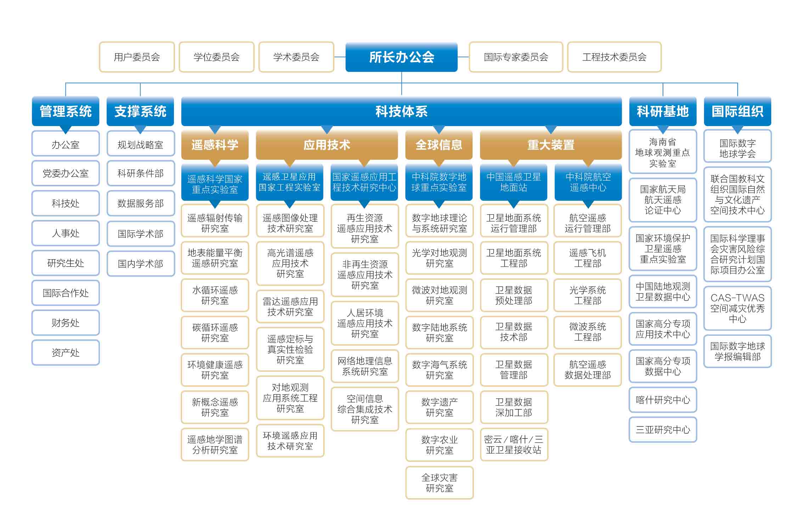Click the 水循环遥感研究室 box
This screenshot has height=510, width=812.
point(215,295)
